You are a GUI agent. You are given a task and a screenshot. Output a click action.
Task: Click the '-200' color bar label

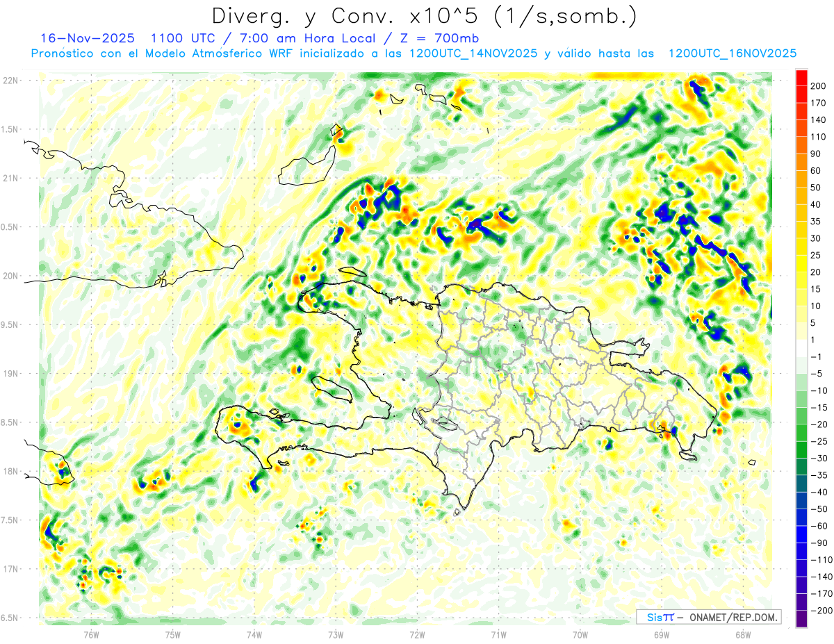(821, 611)
